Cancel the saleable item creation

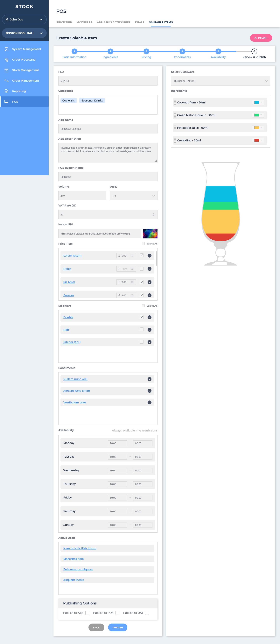(x=261, y=38)
